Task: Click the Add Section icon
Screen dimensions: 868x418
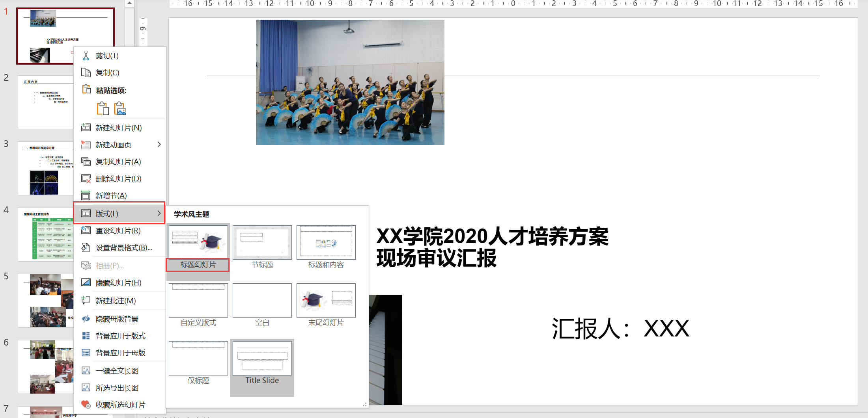Action: tap(86, 195)
